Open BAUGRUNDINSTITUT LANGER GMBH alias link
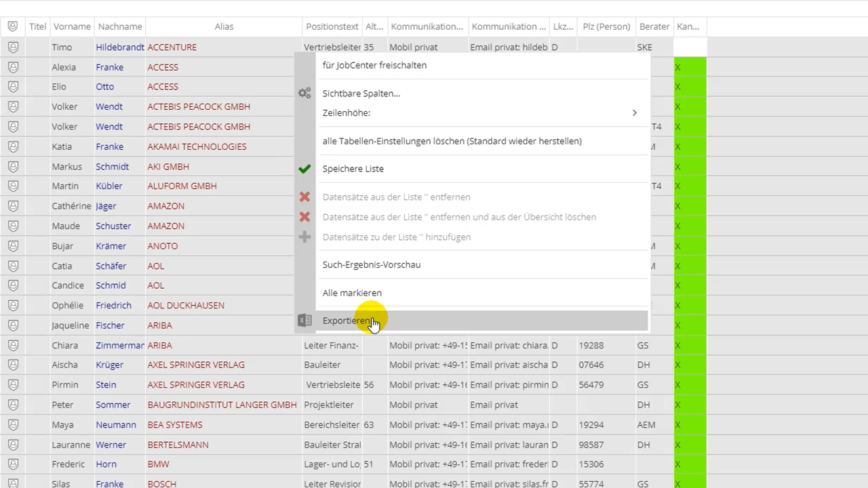Viewport: 868px width, 488px height. 222,405
